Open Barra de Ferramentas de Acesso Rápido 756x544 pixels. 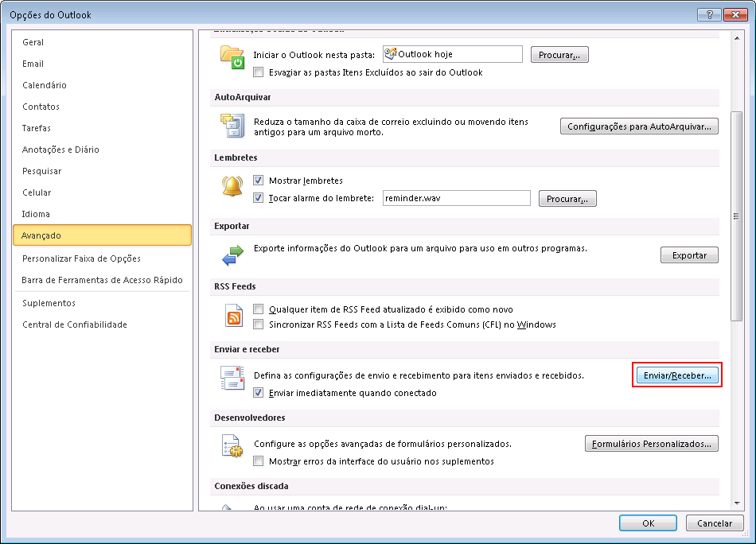tap(102, 280)
